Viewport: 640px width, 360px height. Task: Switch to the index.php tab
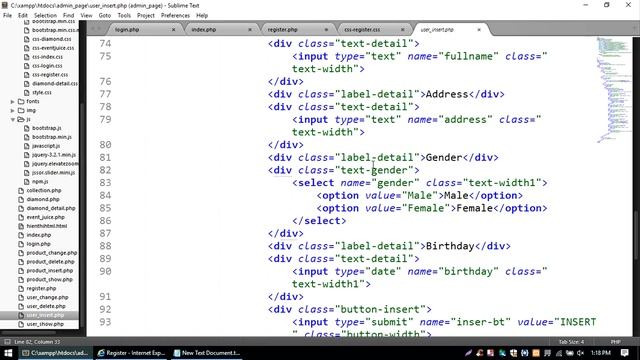coord(204,30)
